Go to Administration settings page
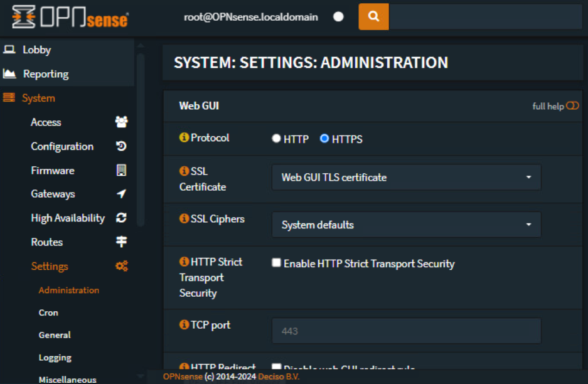The height and width of the screenshot is (384, 588). pyautogui.click(x=68, y=290)
